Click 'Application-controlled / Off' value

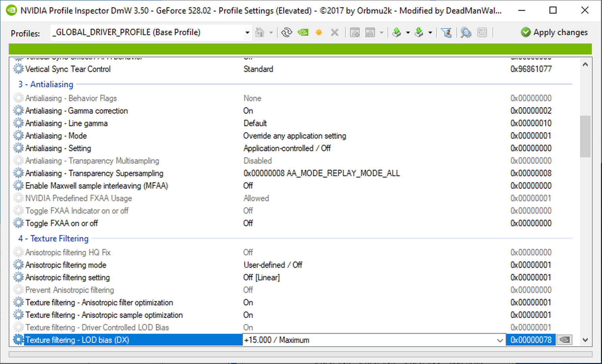pos(287,148)
